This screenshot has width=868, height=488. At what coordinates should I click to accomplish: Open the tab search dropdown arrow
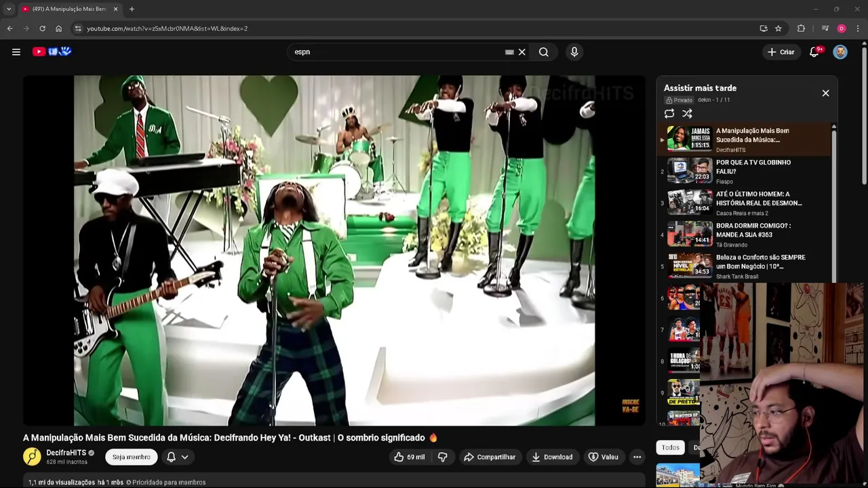click(9, 9)
